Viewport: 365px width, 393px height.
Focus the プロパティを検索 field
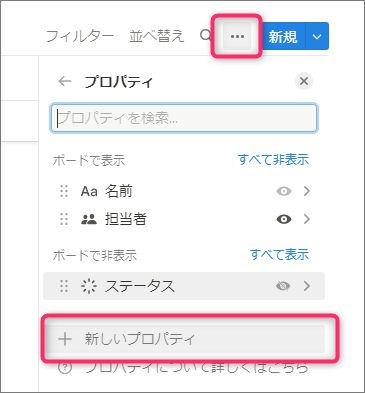click(184, 118)
